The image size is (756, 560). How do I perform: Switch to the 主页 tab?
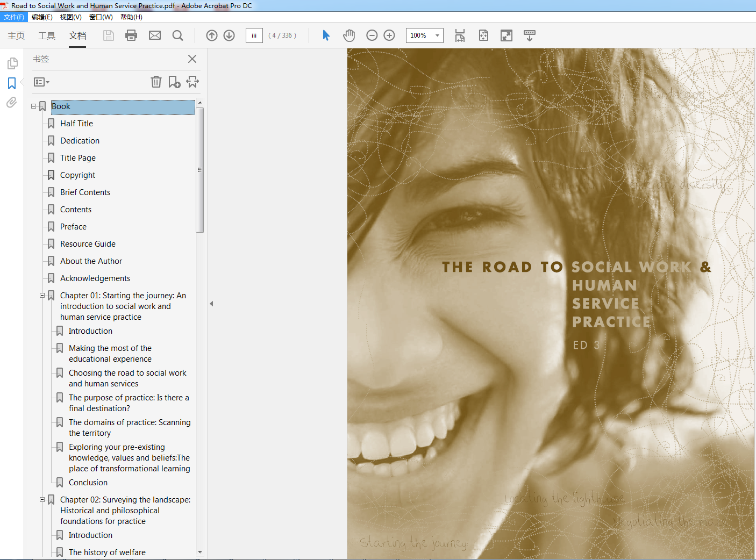click(16, 35)
